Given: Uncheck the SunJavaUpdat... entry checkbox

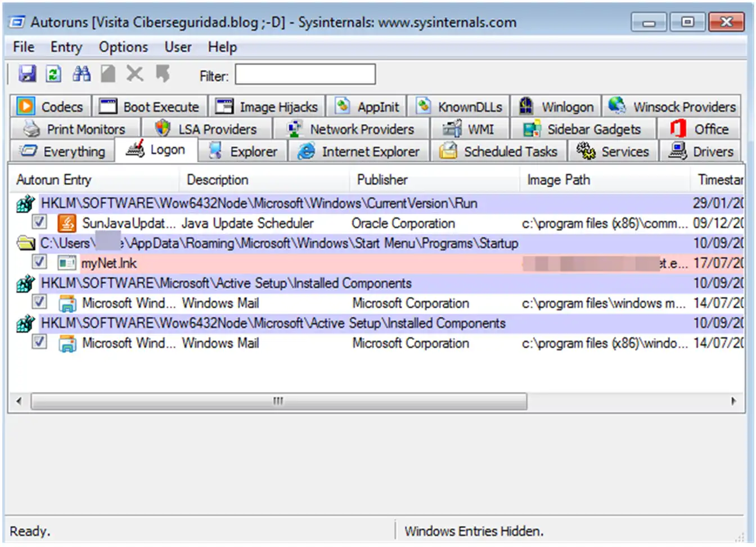Looking at the screenshot, I should (x=39, y=222).
